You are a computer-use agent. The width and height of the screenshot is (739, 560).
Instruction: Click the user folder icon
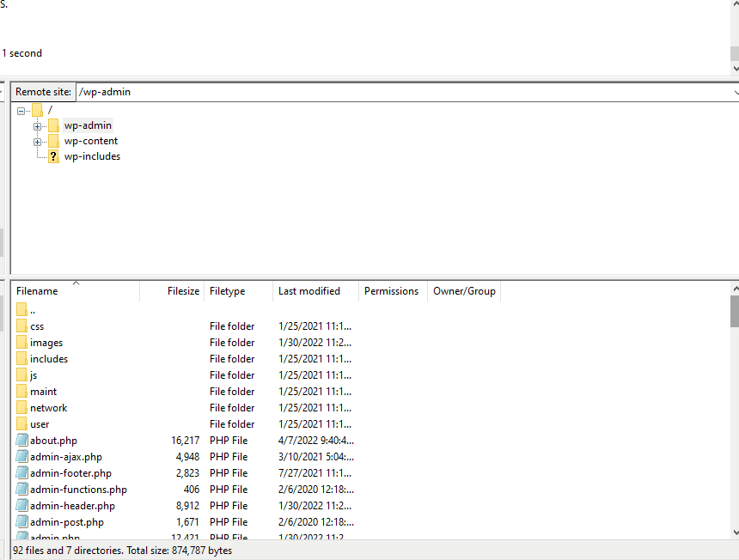pyautogui.click(x=21, y=424)
